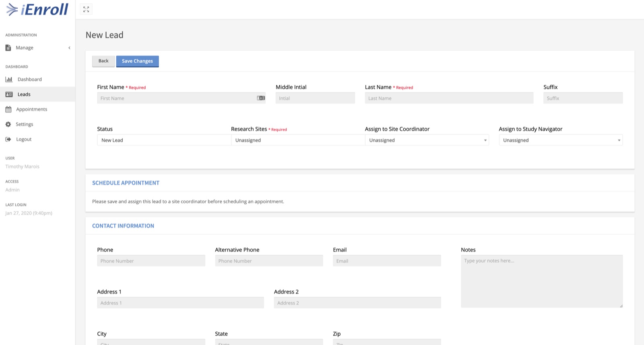Click the CONTACT INFORMATION heading

tap(123, 226)
